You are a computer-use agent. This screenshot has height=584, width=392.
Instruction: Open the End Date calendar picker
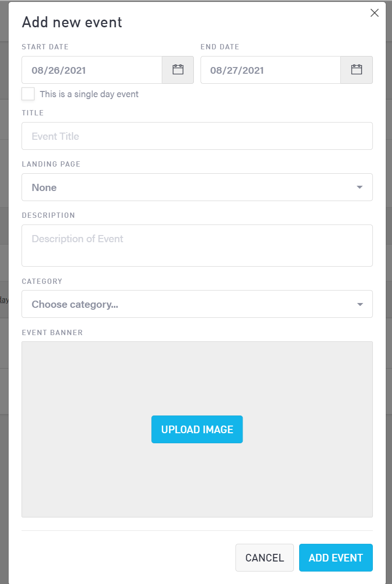pos(357,70)
